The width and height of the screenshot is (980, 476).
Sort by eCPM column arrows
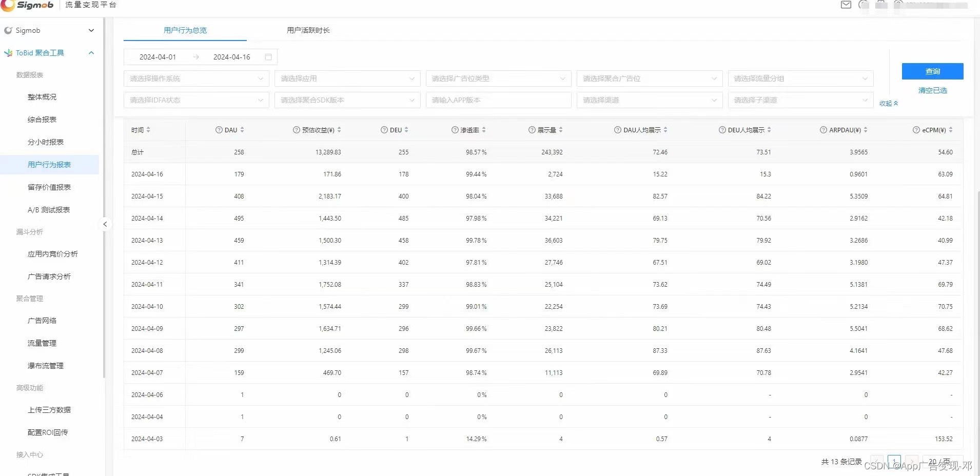pos(951,130)
